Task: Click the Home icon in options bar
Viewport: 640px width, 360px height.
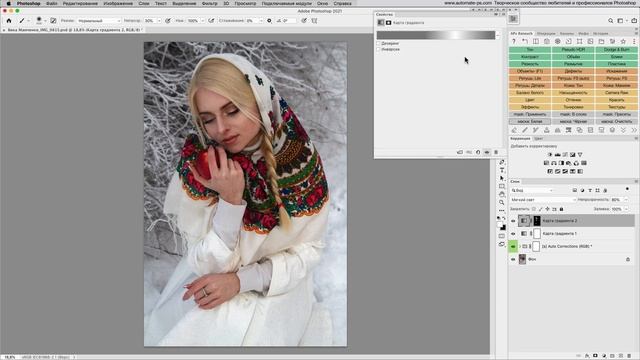Action: [x=9, y=20]
